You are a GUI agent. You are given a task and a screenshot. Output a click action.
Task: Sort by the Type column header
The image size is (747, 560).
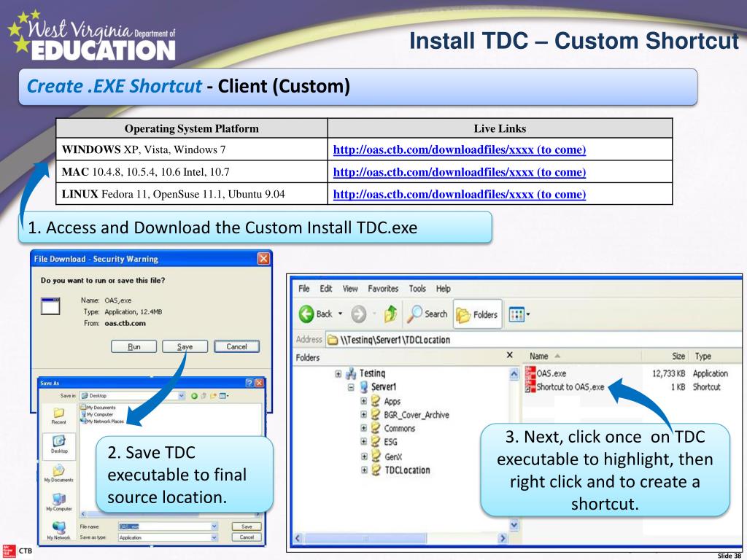click(x=703, y=356)
